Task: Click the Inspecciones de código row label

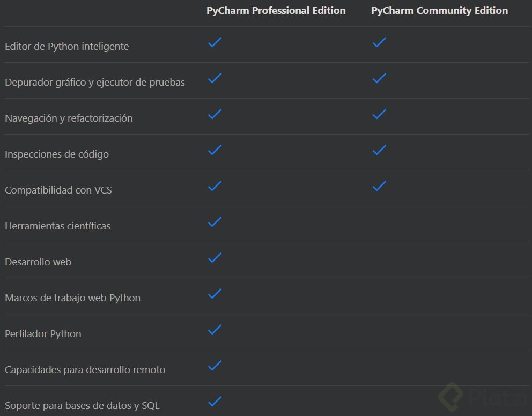Action: 57,154
